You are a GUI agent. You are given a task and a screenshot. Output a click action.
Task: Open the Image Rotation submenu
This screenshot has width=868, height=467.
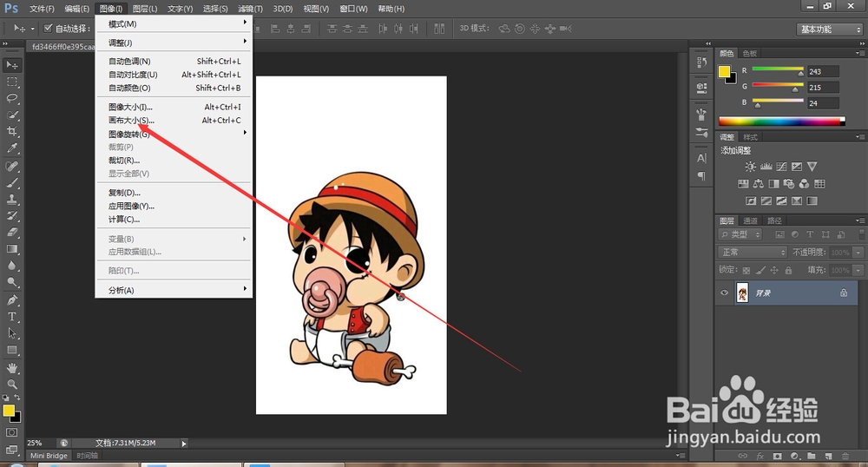174,134
